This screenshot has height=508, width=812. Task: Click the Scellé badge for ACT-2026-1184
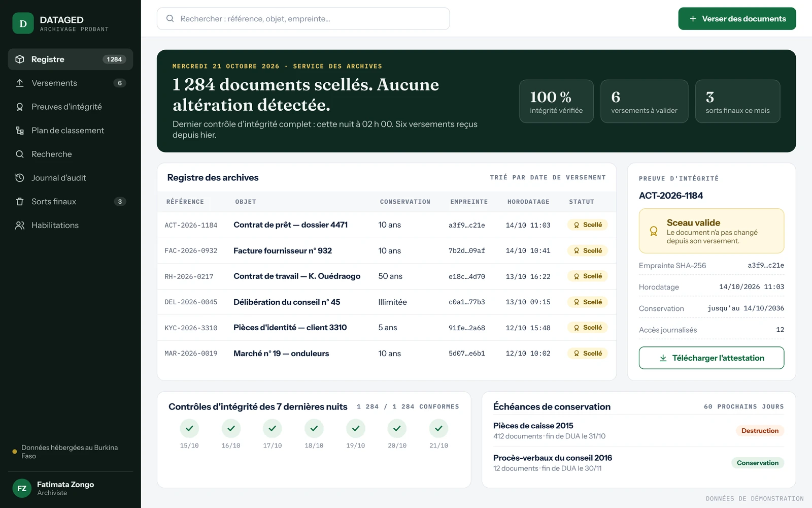point(588,225)
